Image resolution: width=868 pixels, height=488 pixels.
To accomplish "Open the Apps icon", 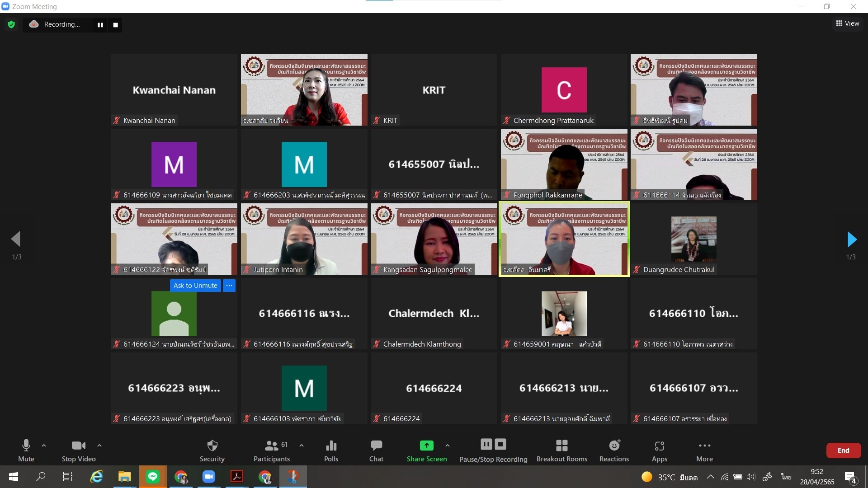I will point(659,450).
